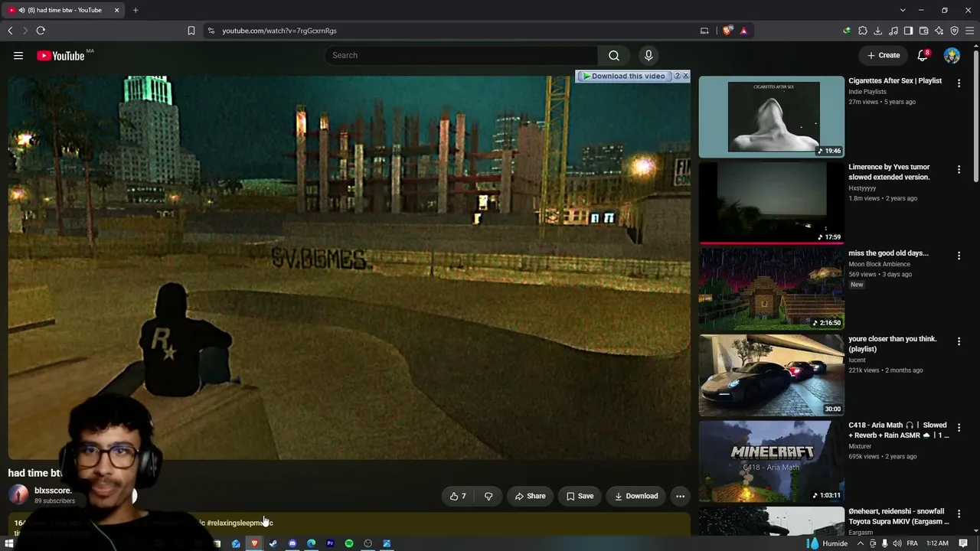
Task: Open the volume control in system tray
Action: (x=897, y=543)
